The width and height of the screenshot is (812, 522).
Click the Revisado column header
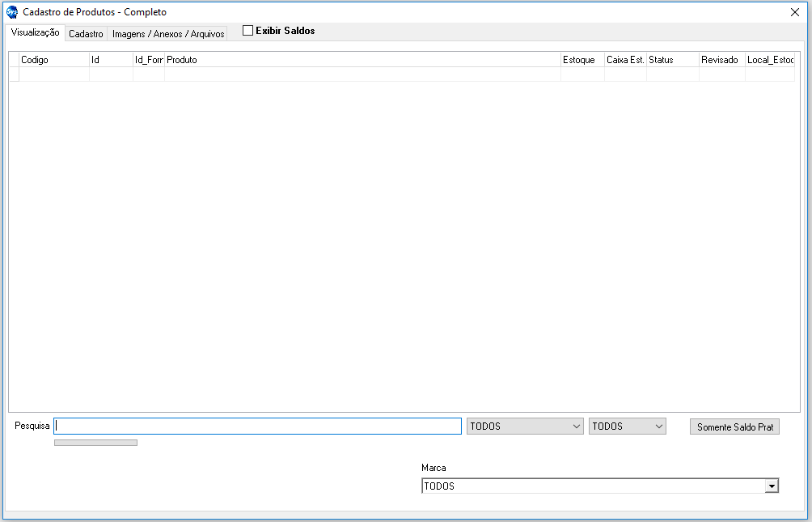[x=721, y=60]
